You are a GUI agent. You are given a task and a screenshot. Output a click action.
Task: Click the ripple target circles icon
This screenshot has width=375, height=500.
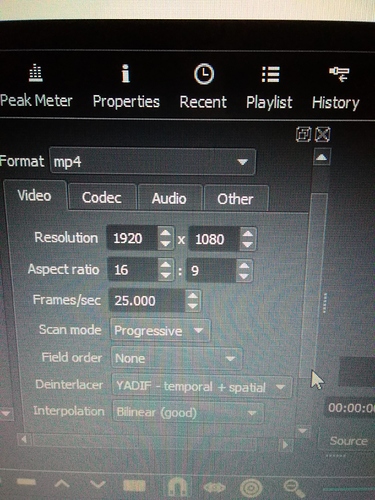pos(251,488)
